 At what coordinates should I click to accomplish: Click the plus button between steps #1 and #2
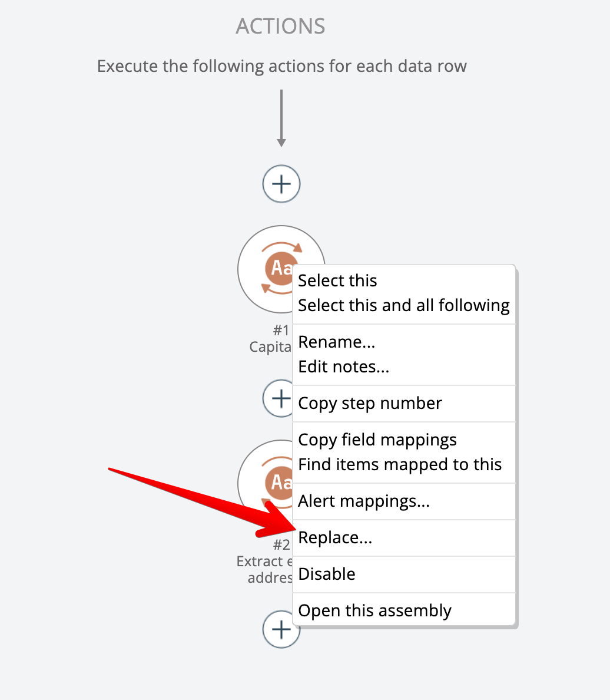[277, 399]
